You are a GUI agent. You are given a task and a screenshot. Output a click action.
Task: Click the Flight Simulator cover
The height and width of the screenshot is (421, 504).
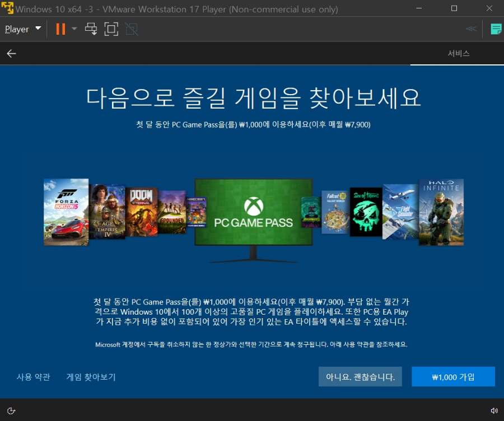(x=400, y=212)
